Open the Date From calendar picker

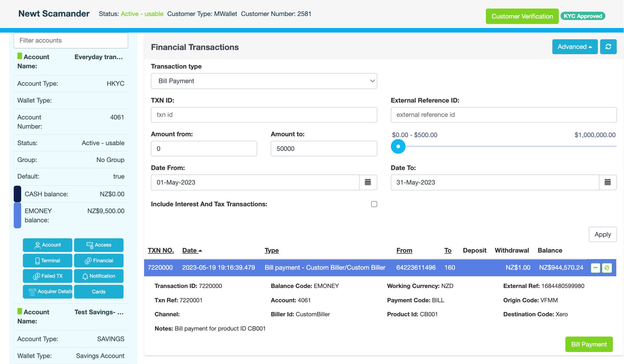pyautogui.click(x=368, y=182)
